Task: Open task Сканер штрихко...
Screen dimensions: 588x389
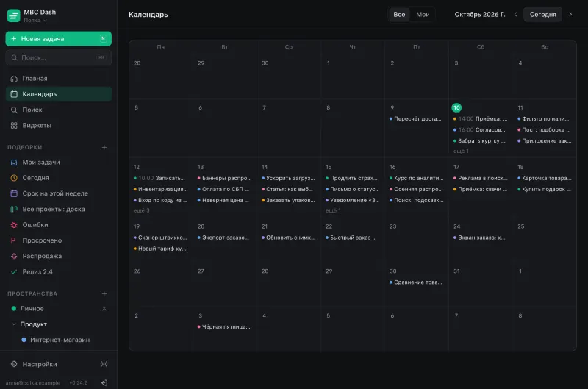Action: (160, 238)
